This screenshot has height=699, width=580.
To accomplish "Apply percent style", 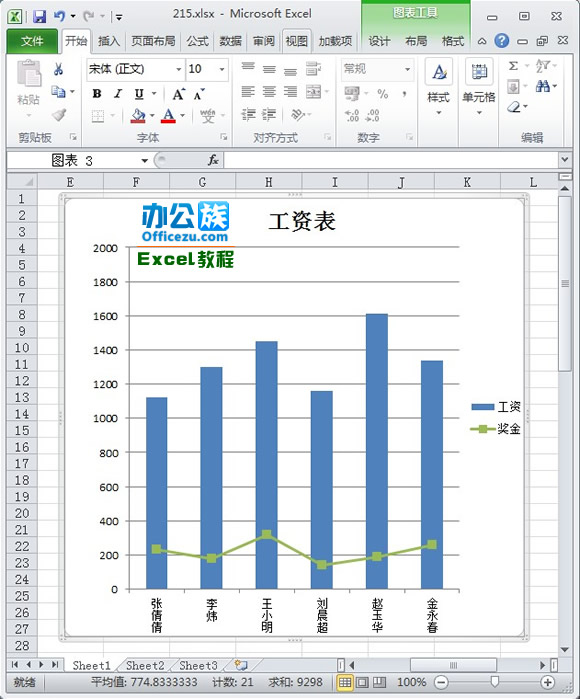I will click(383, 94).
